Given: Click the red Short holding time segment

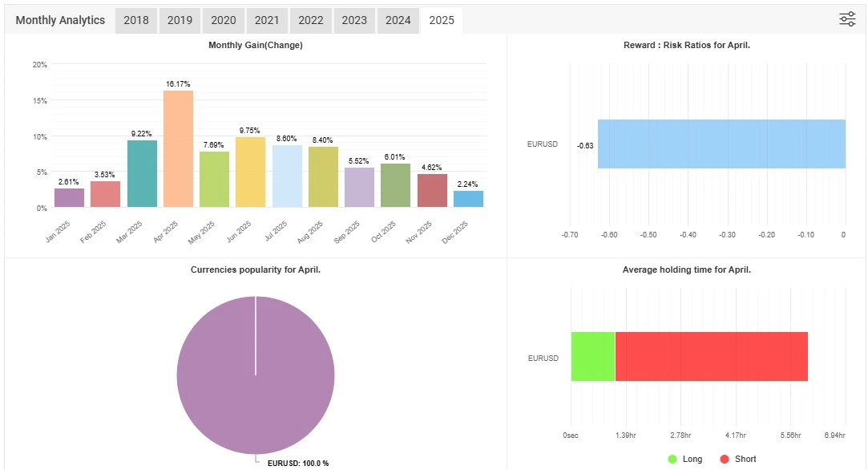Looking at the screenshot, I should tap(711, 357).
